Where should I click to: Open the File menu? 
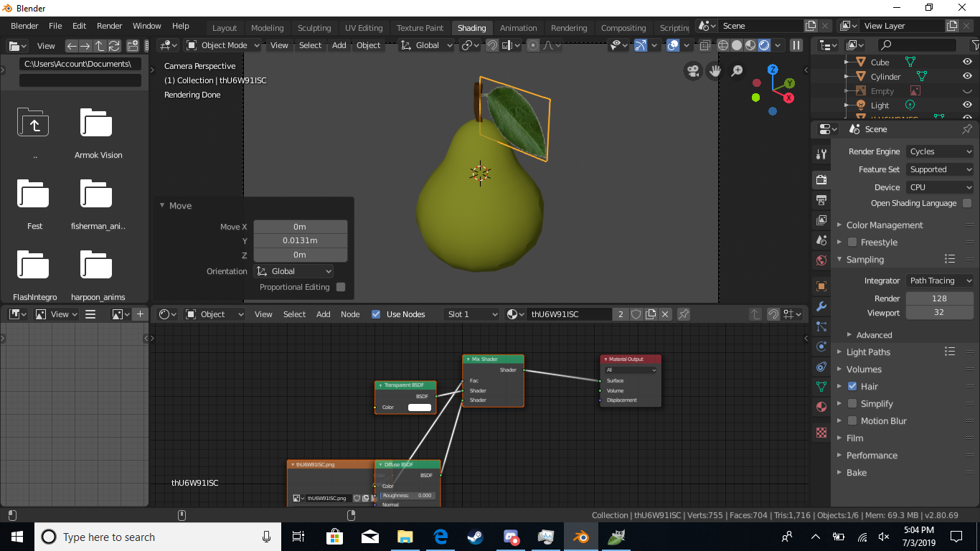(55, 26)
